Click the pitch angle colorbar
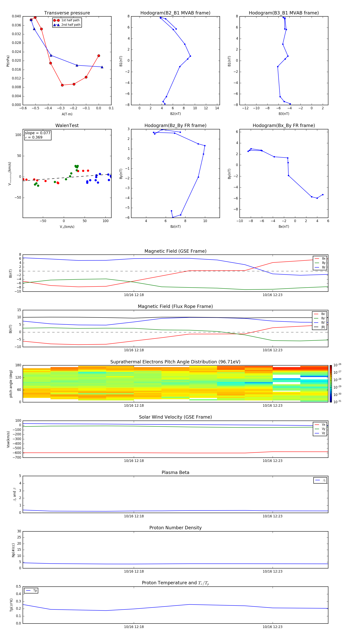The image size is (351, 644). pos(331,383)
